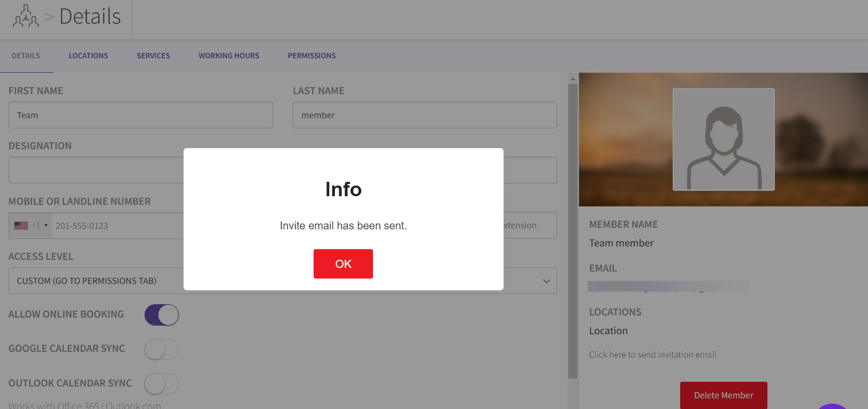
Task: Enable Google Calendar Sync toggle
Action: click(x=162, y=350)
